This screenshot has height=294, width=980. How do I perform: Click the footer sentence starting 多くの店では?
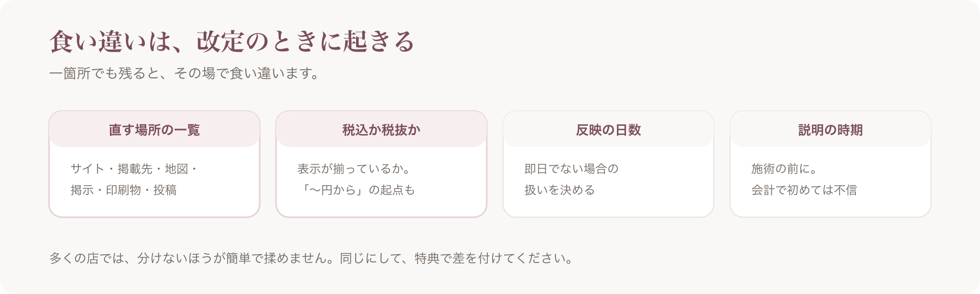click(x=312, y=258)
